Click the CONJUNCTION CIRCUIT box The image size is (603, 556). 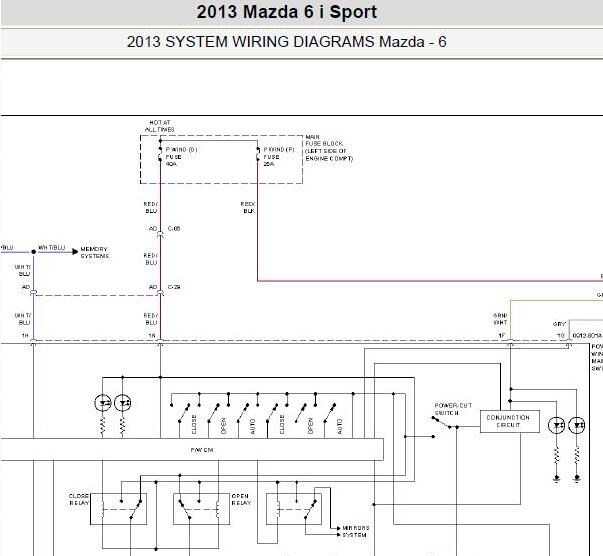pyautogui.click(x=510, y=421)
